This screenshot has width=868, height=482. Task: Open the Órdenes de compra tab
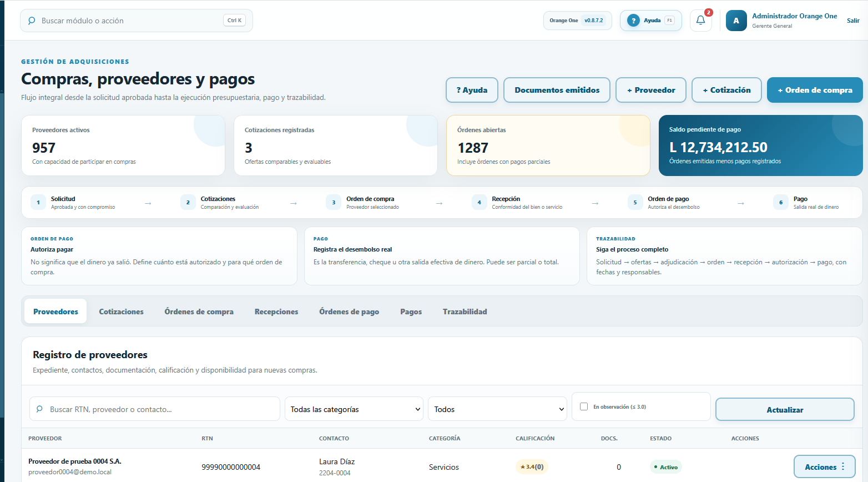[199, 312]
